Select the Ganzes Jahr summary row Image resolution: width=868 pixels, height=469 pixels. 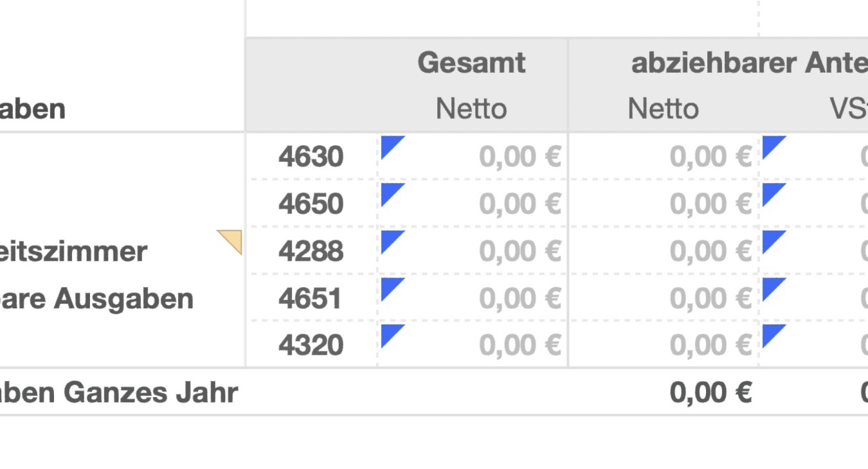(x=119, y=391)
